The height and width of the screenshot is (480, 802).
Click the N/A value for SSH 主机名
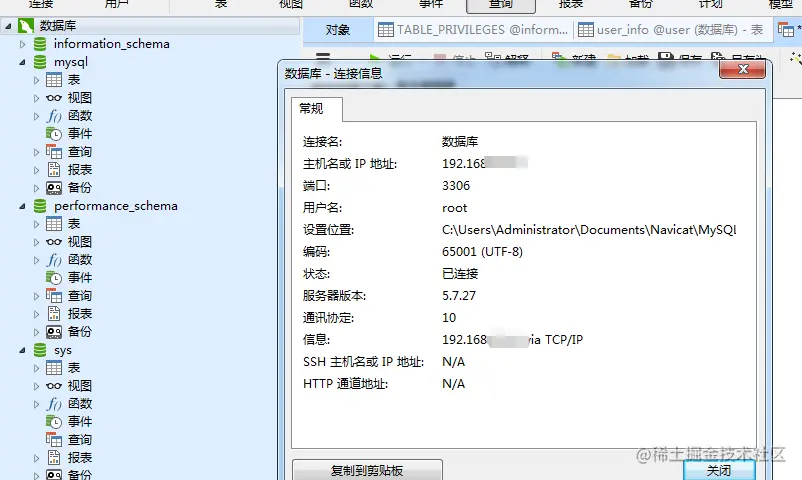(x=453, y=362)
